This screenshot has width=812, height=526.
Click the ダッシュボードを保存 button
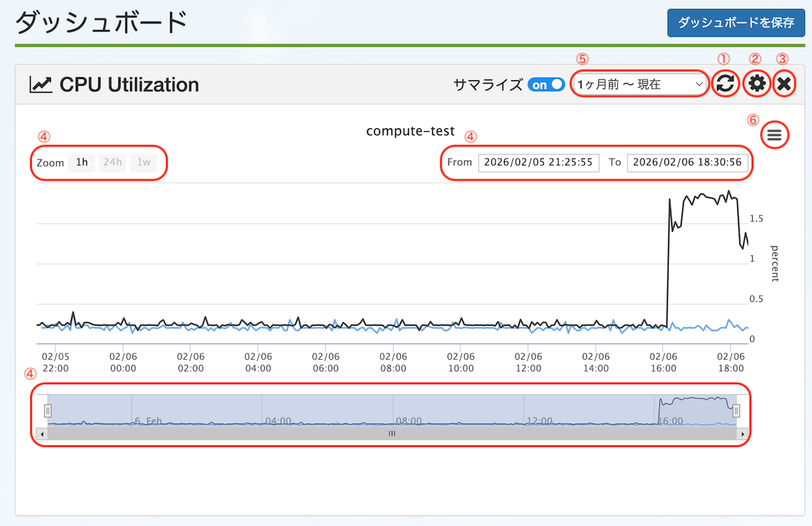click(735, 23)
